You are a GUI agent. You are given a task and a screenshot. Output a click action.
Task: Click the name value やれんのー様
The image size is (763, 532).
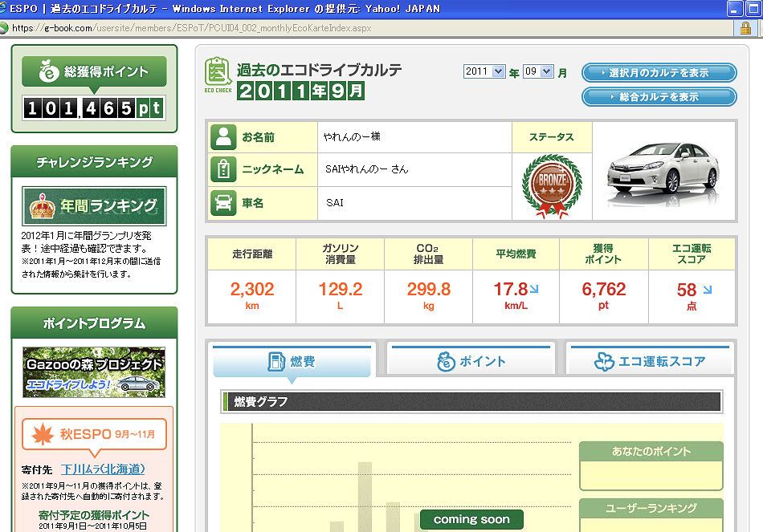[x=352, y=136]
